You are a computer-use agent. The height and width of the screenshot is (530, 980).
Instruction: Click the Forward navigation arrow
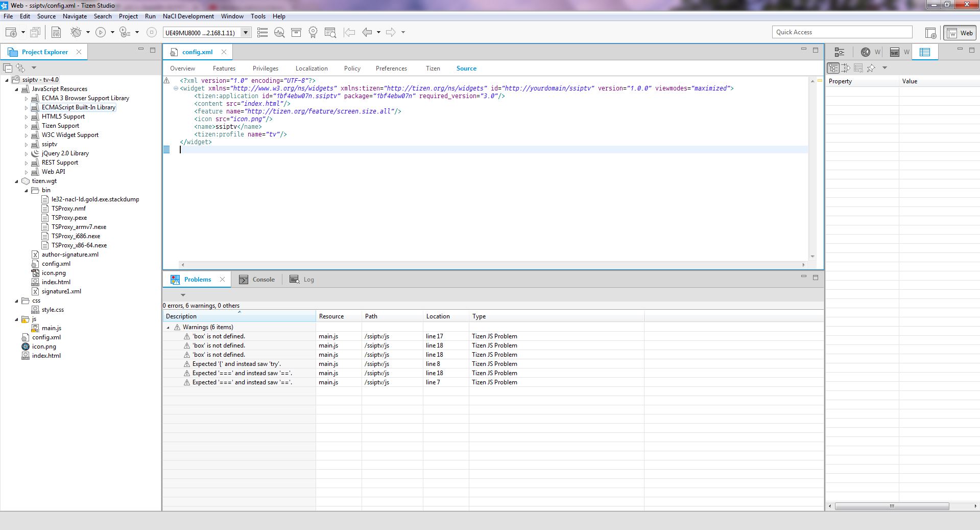point(391,32)
